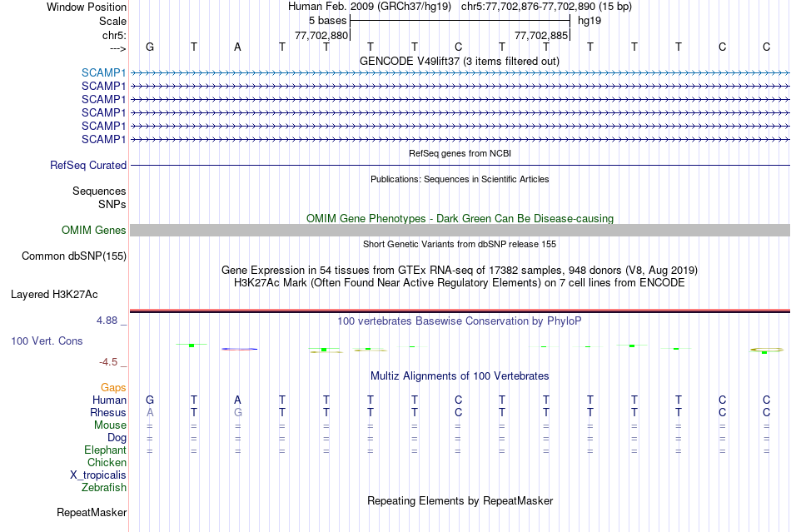Select the light blue SCAMP1 transcript label

[x=103, y=72]
